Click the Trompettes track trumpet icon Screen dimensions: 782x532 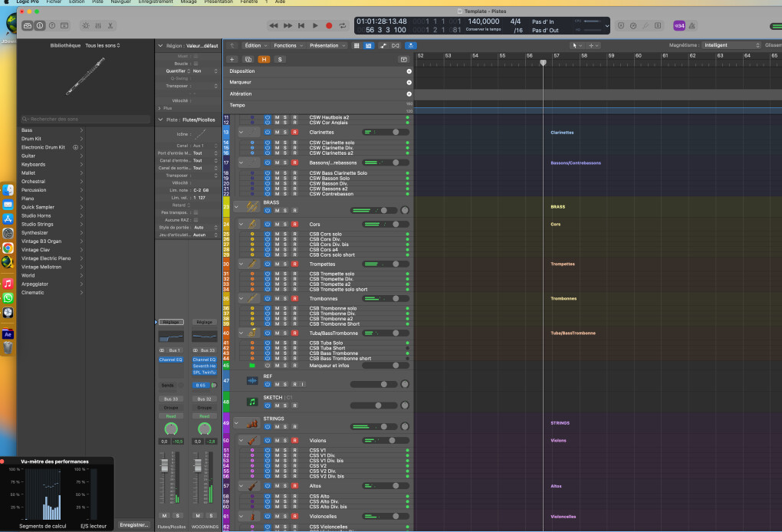tap(251, 264)
